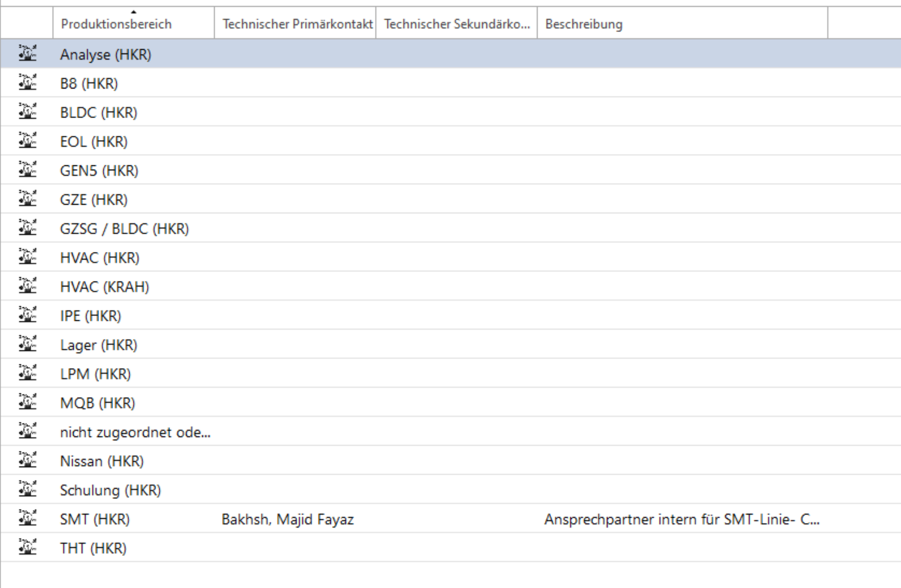Viewport: 901px width, 588px height.
Task: Click the icon beside HVAC (KRAH)
Action: point(27,285)
